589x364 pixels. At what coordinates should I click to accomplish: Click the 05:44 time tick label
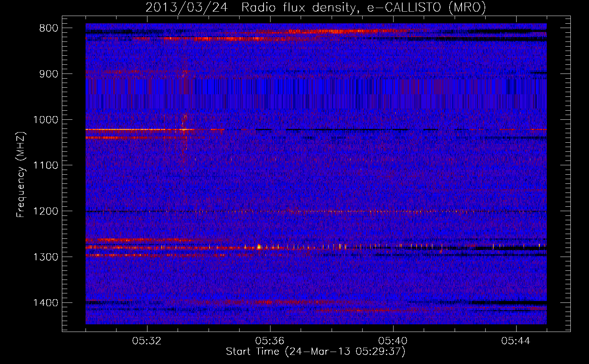516,341
